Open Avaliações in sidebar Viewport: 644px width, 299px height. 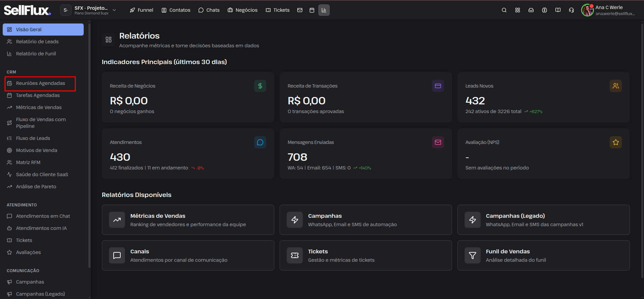pos(43,252)
